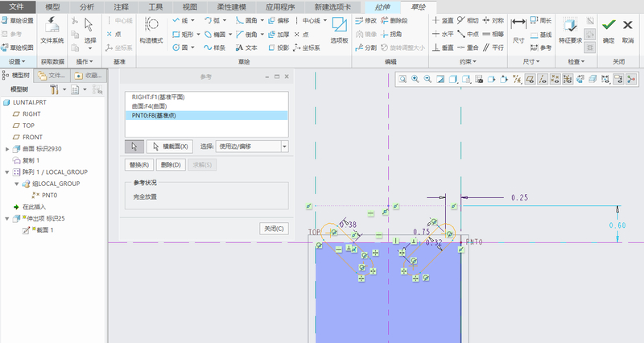Screen dimensions: 644x343
Task: Open the 文件 file menu
Action: pos(17,7)
